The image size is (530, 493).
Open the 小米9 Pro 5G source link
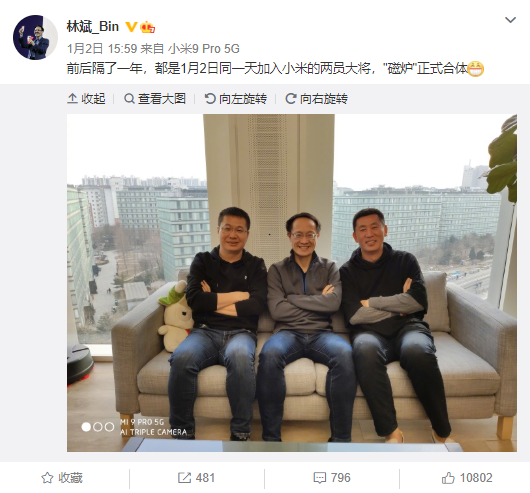(x=204, y=49)
